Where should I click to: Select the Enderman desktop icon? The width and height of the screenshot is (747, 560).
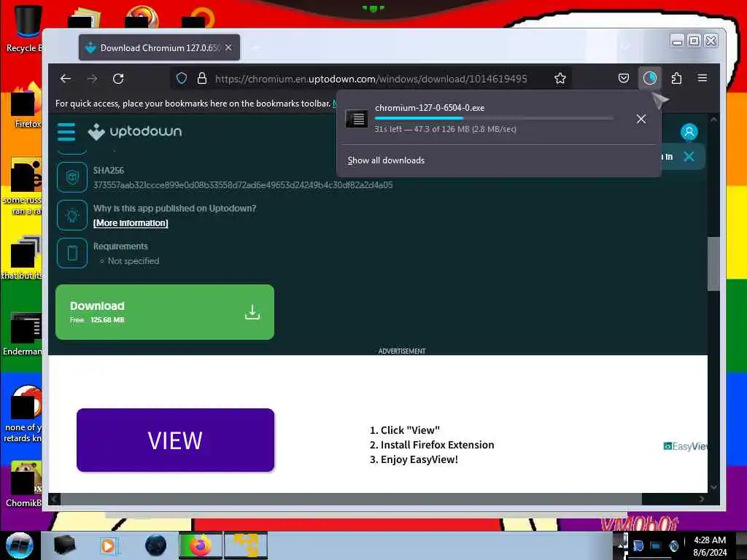click(x=23, y=334)
